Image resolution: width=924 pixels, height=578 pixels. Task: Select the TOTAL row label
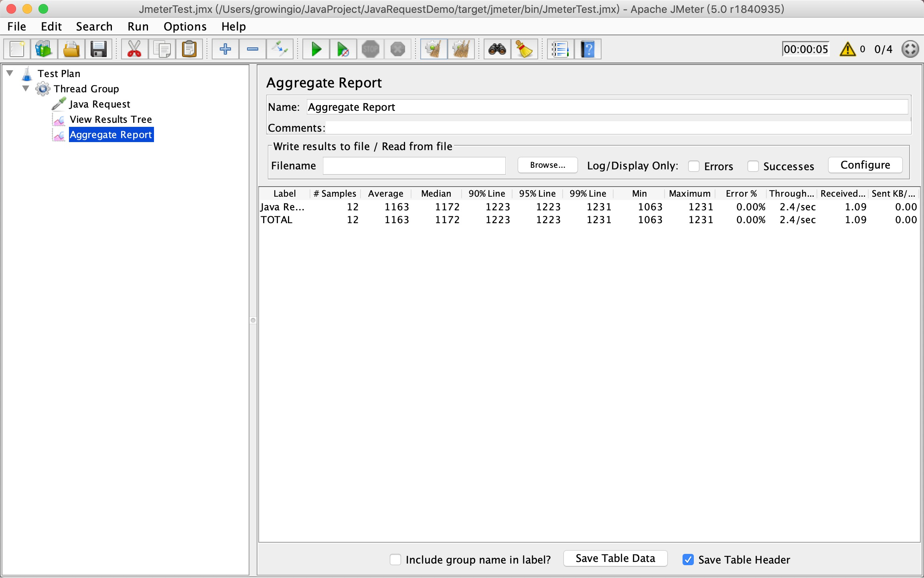[276, 220]
